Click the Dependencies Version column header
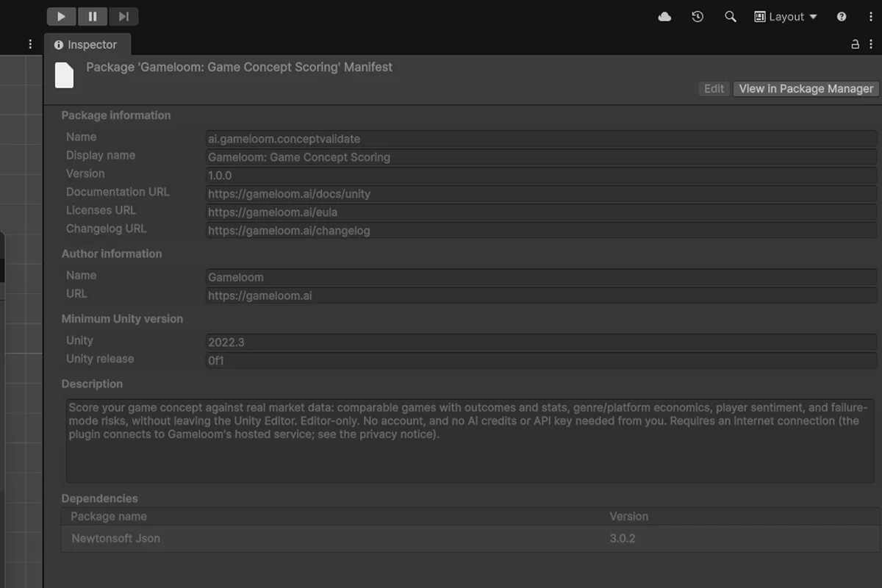The image size is (882, 588). 629,517
